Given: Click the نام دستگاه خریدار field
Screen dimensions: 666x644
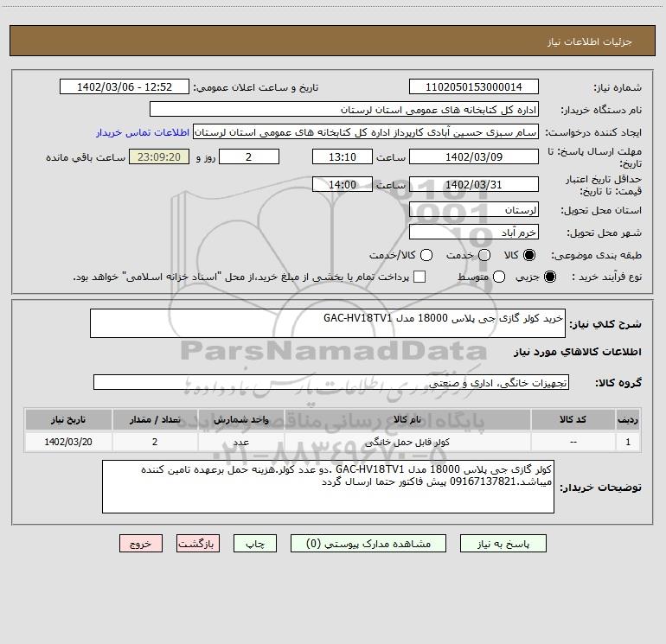Looking at the screenshot, I should (x=344, y=109).
